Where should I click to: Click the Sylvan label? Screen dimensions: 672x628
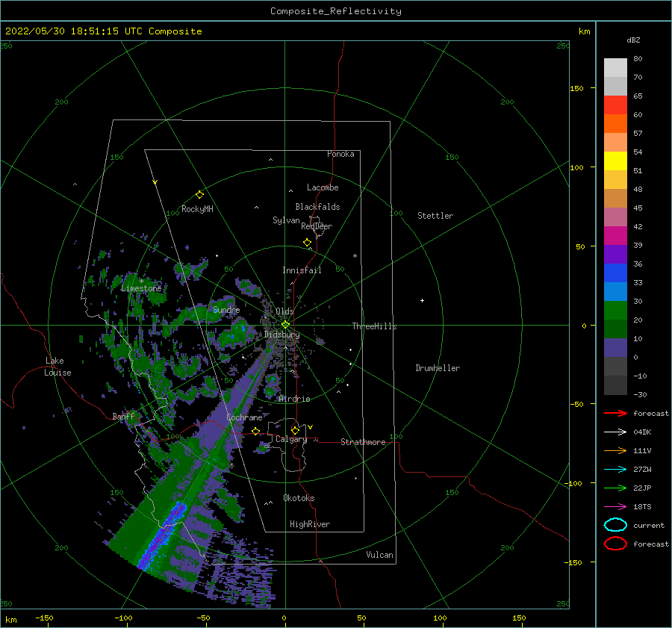click(x=286, y=220)
